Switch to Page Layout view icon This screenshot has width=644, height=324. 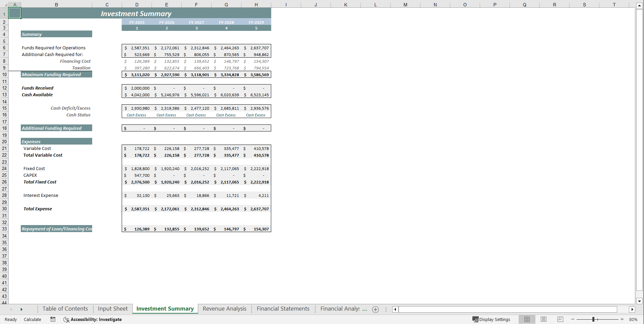[543, 319]
